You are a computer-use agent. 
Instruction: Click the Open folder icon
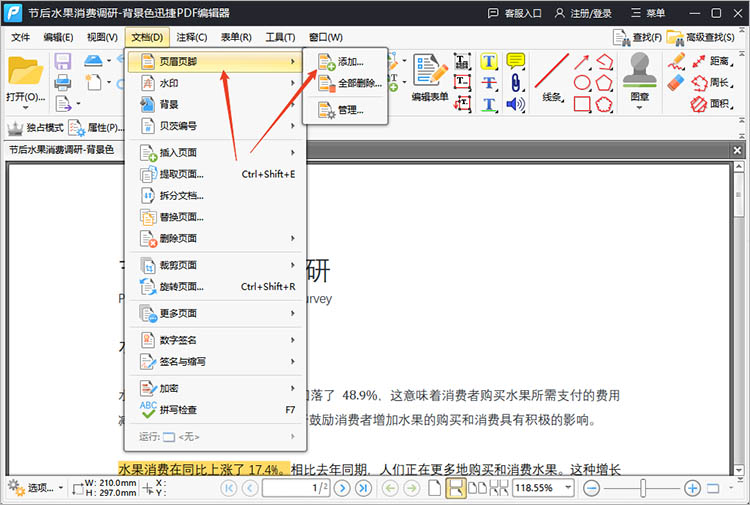tap(25, 71)
